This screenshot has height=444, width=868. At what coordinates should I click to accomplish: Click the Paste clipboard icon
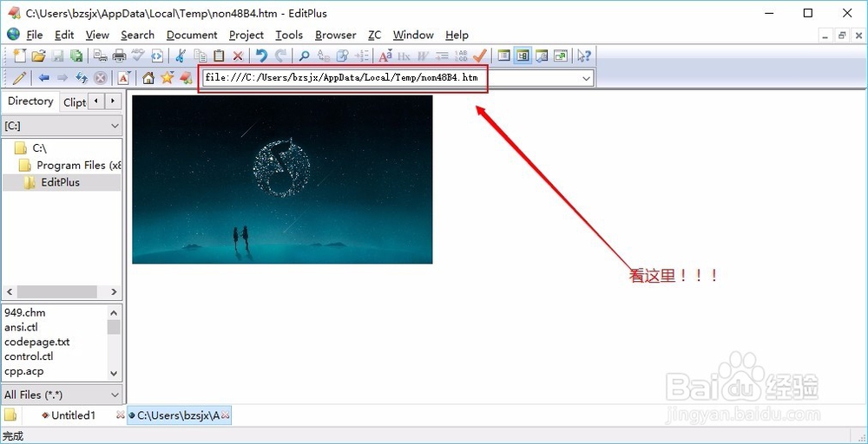click(220, 55)
